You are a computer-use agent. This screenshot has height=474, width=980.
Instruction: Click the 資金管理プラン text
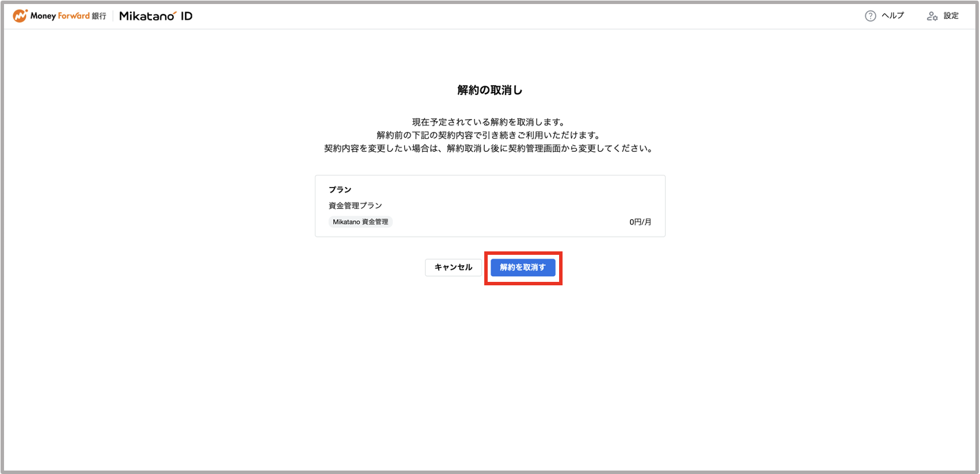pyautogui.click(x=355, y=205)
